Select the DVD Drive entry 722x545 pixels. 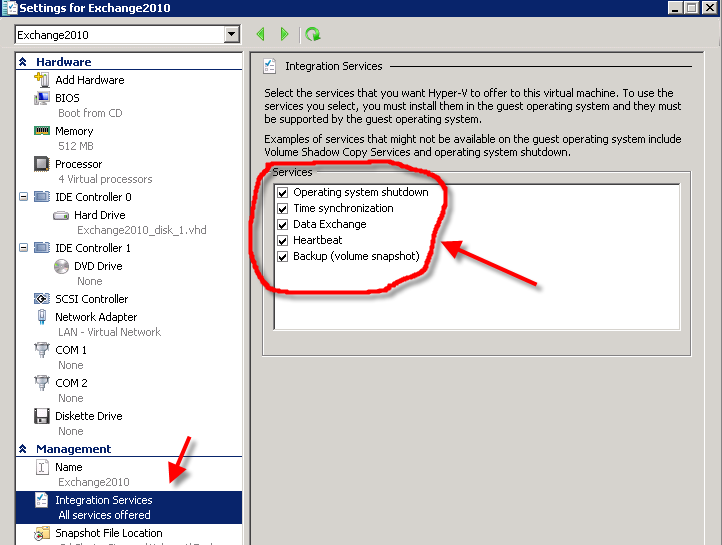click(x=98, y=266)
